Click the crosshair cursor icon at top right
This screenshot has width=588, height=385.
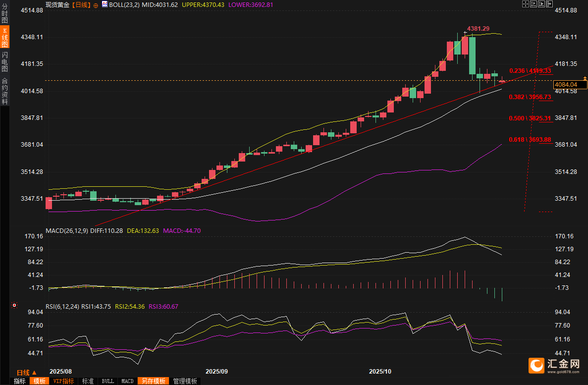point(526,4)
